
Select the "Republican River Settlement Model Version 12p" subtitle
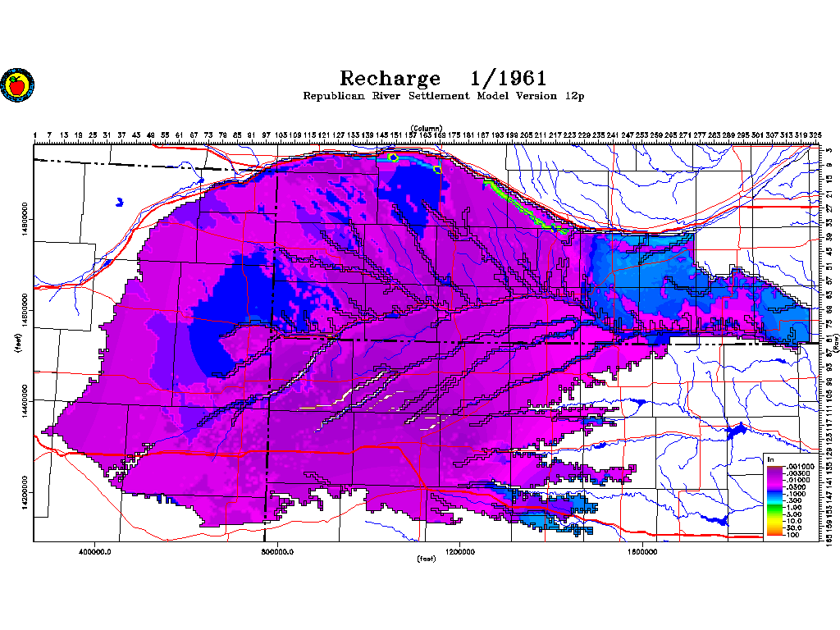click(x=443, y=96)
